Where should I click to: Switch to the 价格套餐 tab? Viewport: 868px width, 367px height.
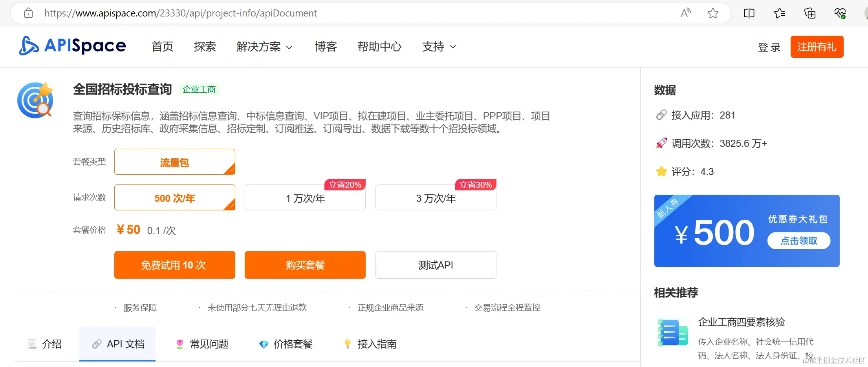click(286, 344)
